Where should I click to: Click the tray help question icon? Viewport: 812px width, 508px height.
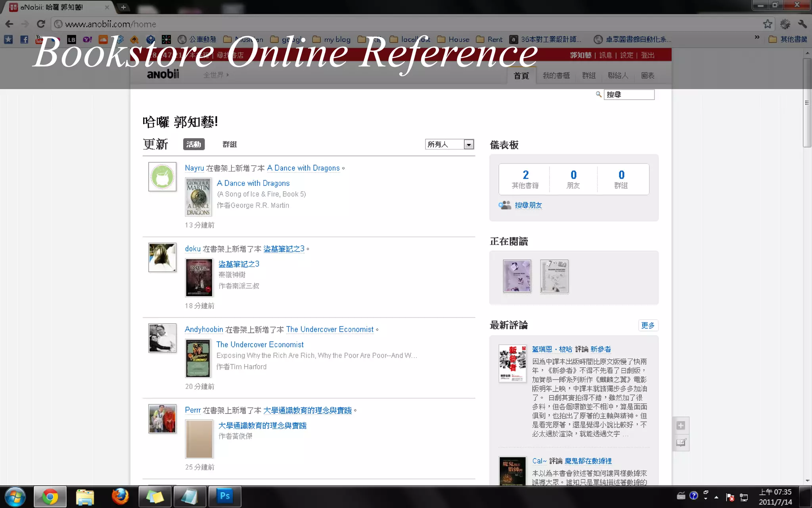click(693, 495)
